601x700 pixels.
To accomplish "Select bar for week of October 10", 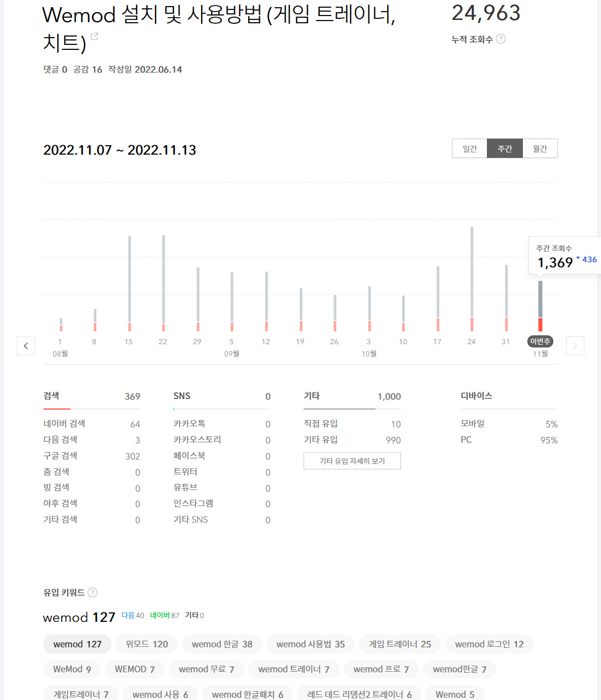I will [x=403, y=313].
